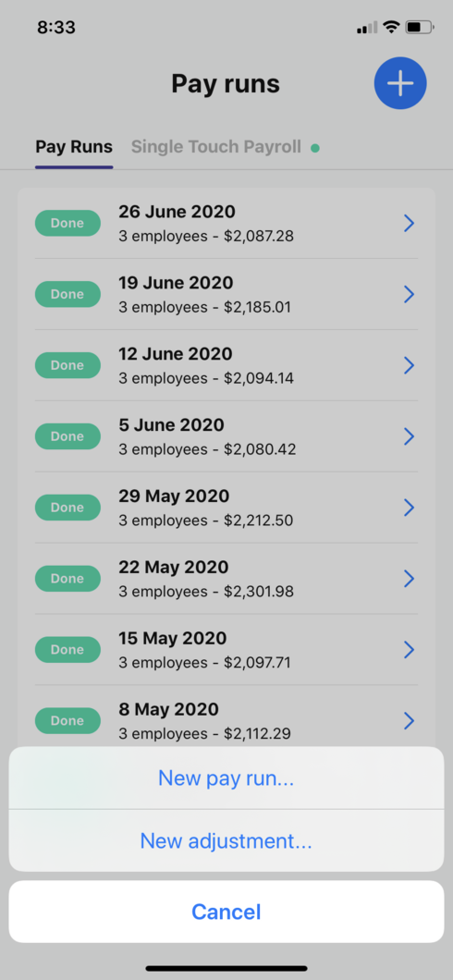Tap chevron for 29 May 2020
The image size is (453, 980).
410,508
